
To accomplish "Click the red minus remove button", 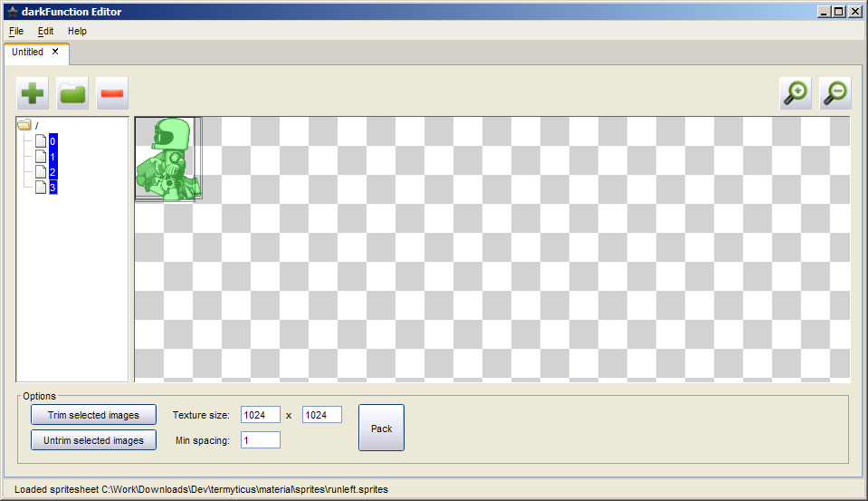I will [x=112, y=93].
